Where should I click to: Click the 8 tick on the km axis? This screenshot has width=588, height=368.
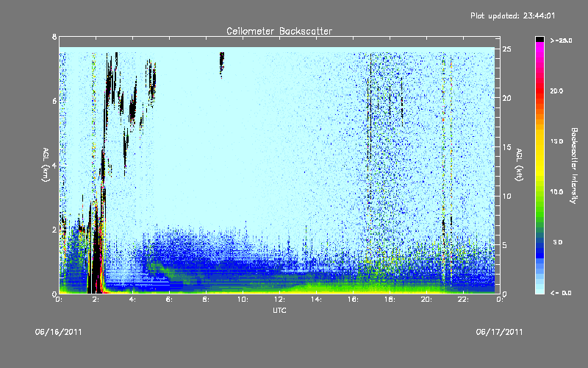point(54,37)
